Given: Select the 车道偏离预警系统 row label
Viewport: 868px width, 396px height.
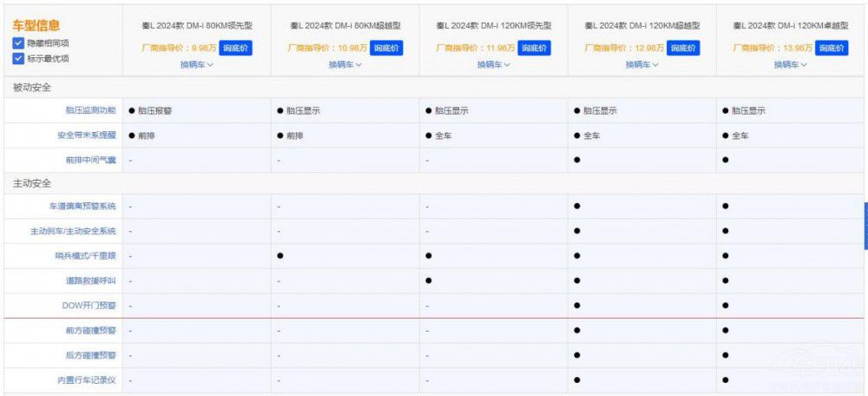Looking at the screenshot, I should [x=82, y=207].
